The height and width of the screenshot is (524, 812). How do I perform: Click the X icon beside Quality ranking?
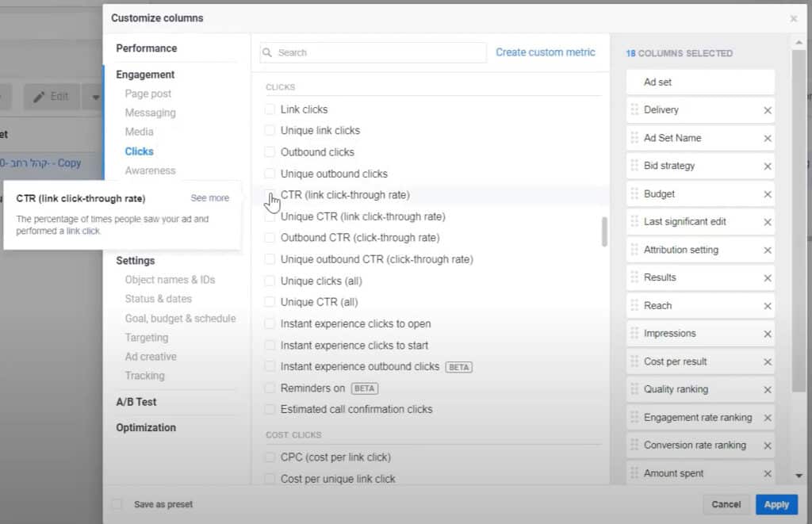pyautogui.click(x=767, y=390)
